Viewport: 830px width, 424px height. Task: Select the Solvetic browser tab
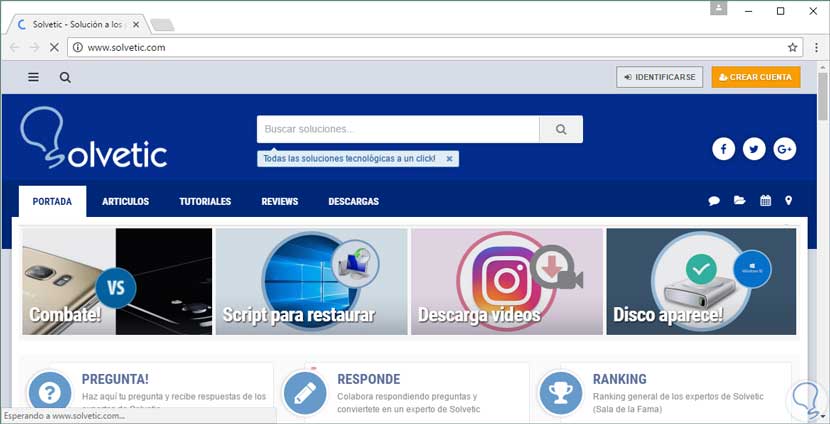[77, 24]
